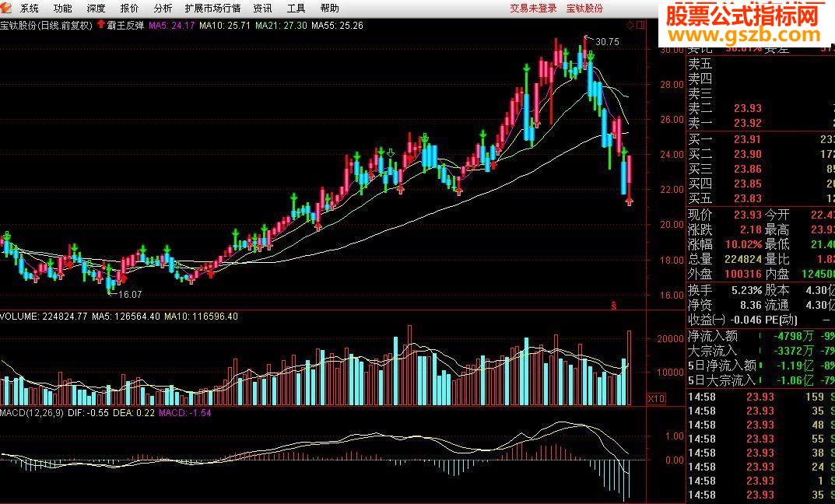Viewport: 835px width, 504px height.
Task: Click the green sell arrow at 30.75 peak
Action: click(591, 57)
